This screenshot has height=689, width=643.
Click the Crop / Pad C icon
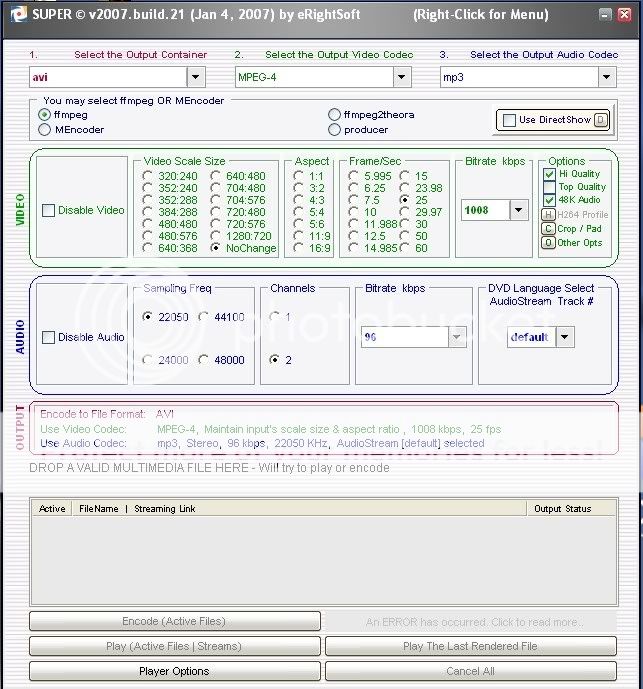pos(548,228)
